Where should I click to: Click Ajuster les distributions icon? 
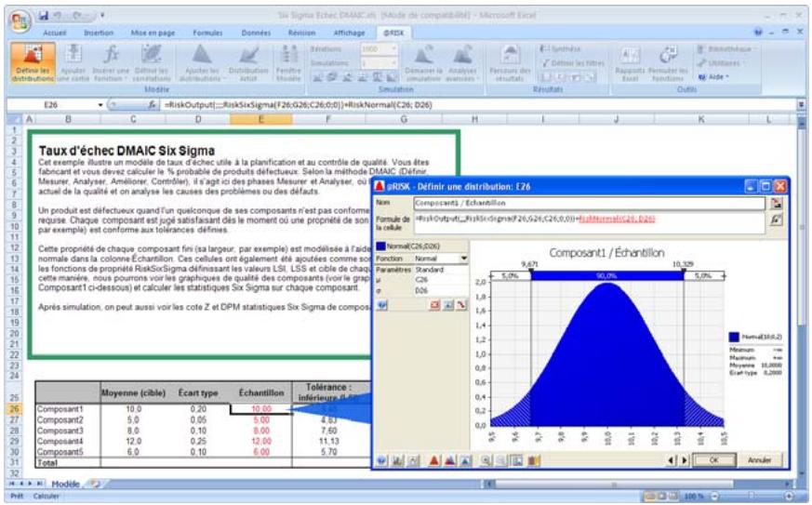click(x=201, y=62)
